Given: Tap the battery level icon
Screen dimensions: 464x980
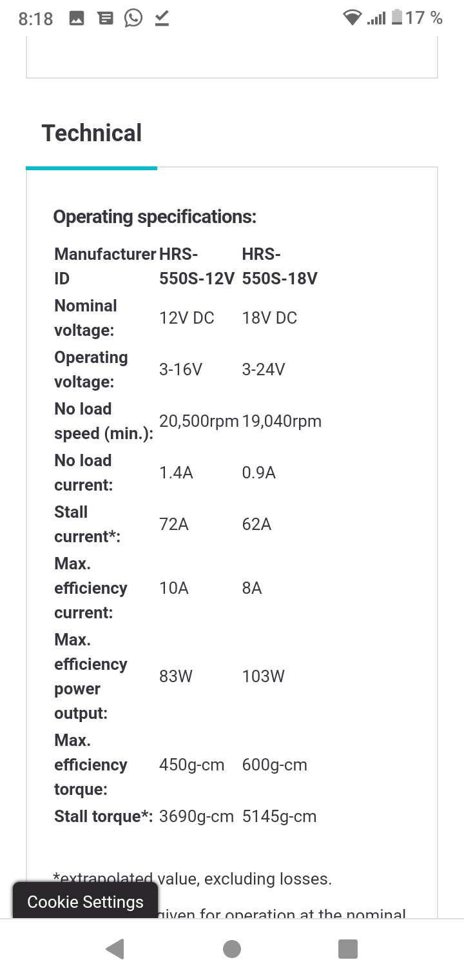Looking at the screenshot, I should click(x=397, y=17).
